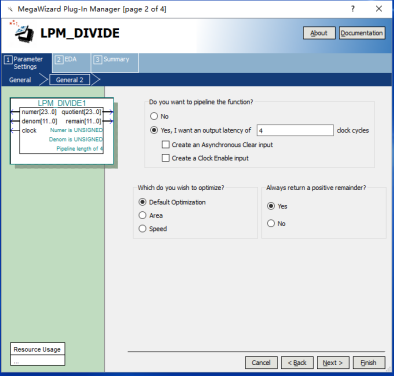Viewport: 395px width, 376px height.
Task: Click the numer[23..0] port label
Action: (x=39, y=112)
